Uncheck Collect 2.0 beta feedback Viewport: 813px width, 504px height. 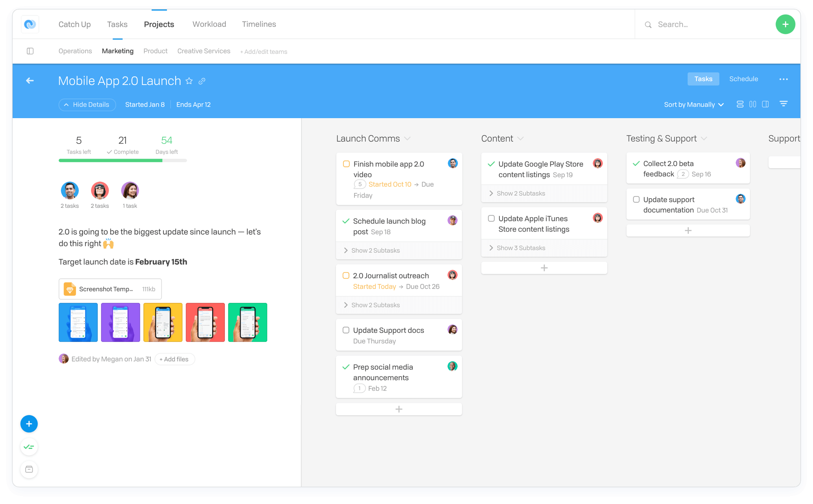pyautogui.click(x=636, y=163)
